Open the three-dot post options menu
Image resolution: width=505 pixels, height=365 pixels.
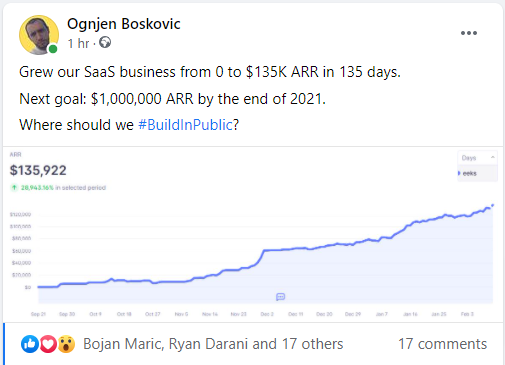click(469, 33)
